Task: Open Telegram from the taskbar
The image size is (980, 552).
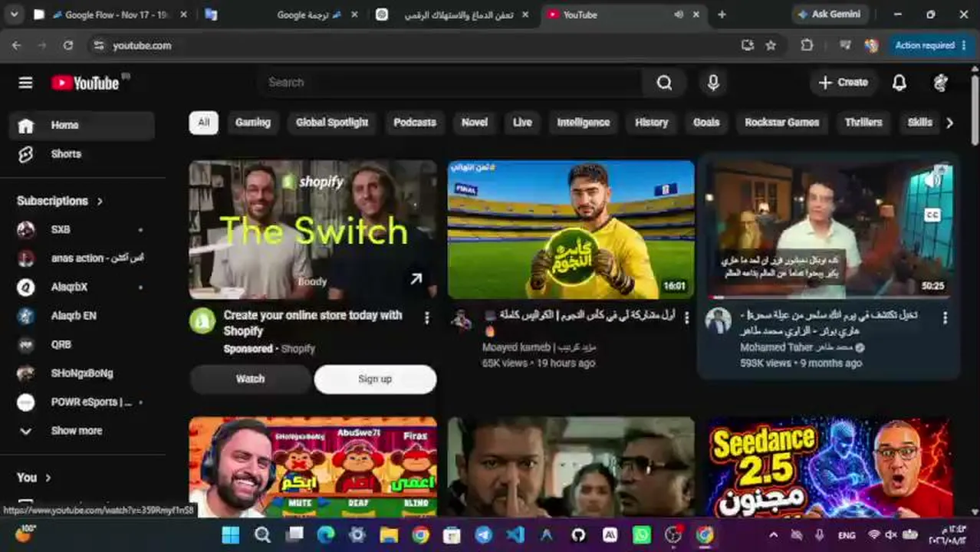Action: point(483,534)
